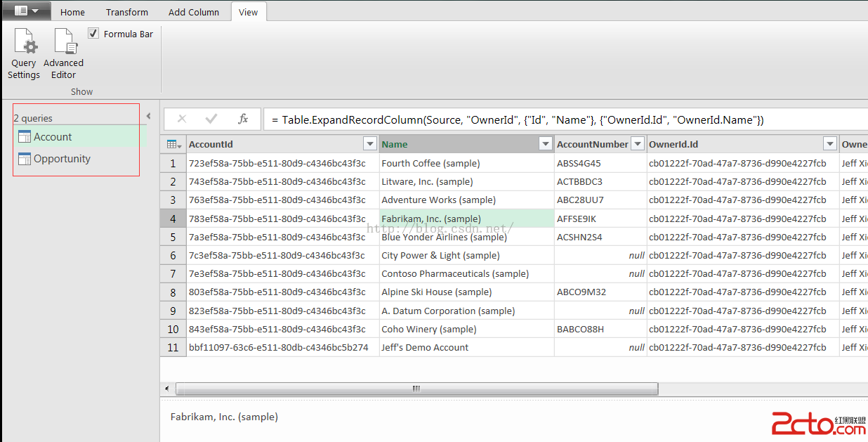This screenshot has width=868, height=442.
Task: Click the Coho Winery (sample) cell
Action: (x=467, y=329)
